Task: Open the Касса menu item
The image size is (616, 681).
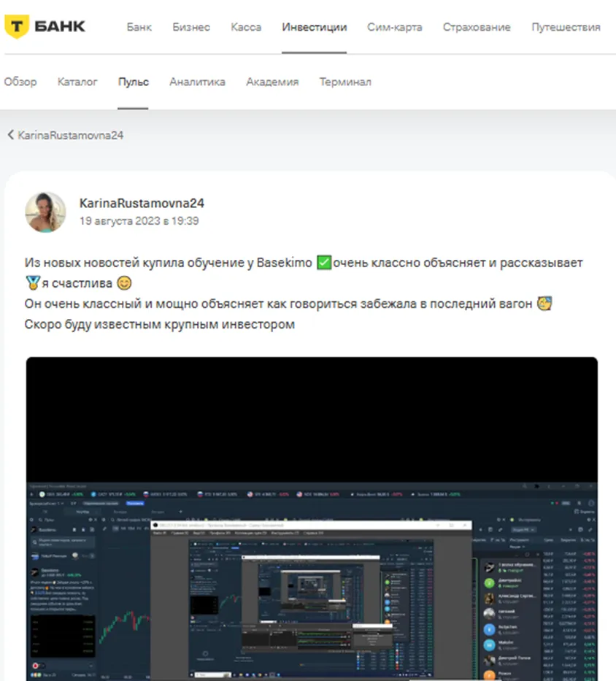Action: coord(246,27)
